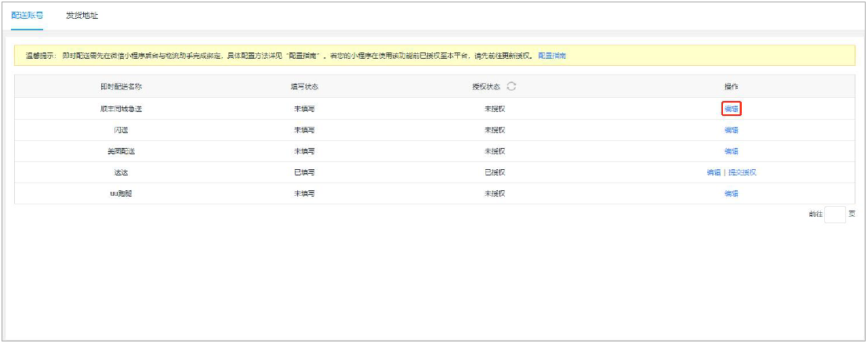Select the 美团配送 name cell
The height and width of the screenshot is (343, 868).
(x=116, y=151)
